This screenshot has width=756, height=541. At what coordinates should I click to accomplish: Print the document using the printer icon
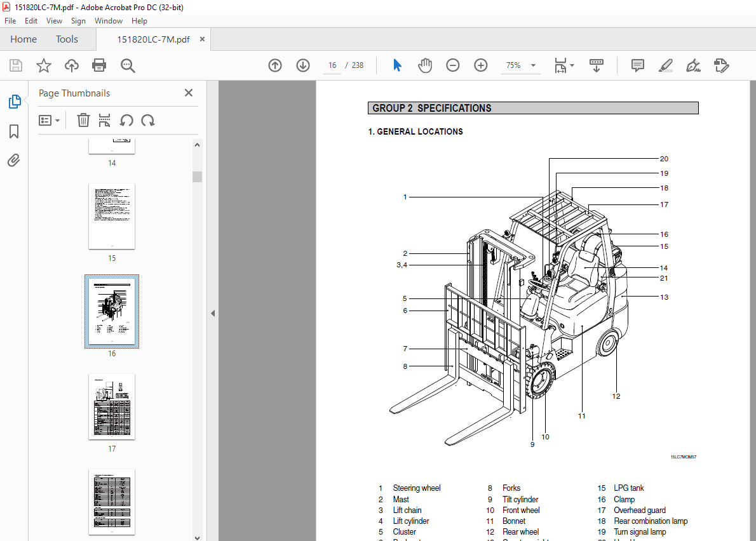(x=99, y=65)
